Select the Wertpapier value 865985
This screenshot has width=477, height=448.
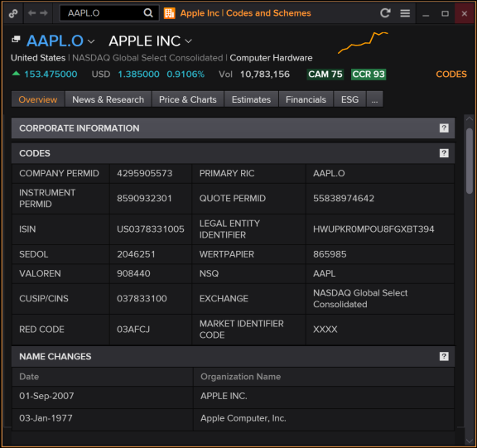(x=330, y=254)
